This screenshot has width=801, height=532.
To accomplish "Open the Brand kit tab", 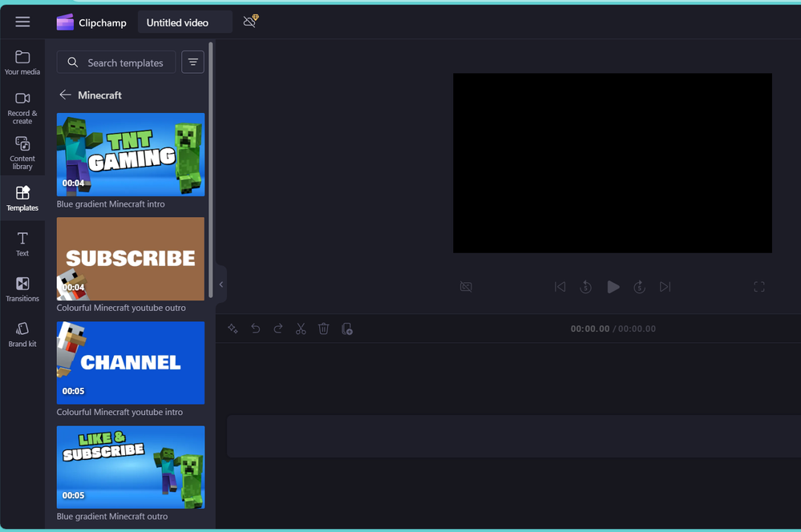I will pyautogui.click(x=22, y=335).
